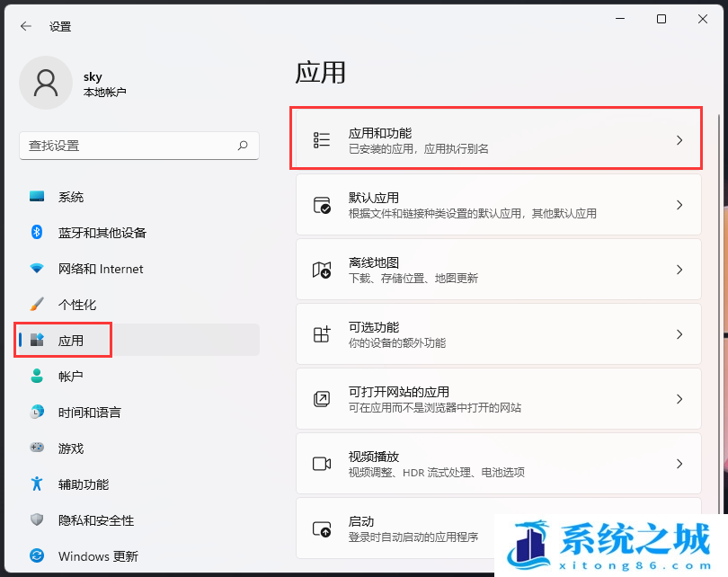Click the 离线地图 map icon
Viewport: 728px width, 577px height.
coord(322,270)
